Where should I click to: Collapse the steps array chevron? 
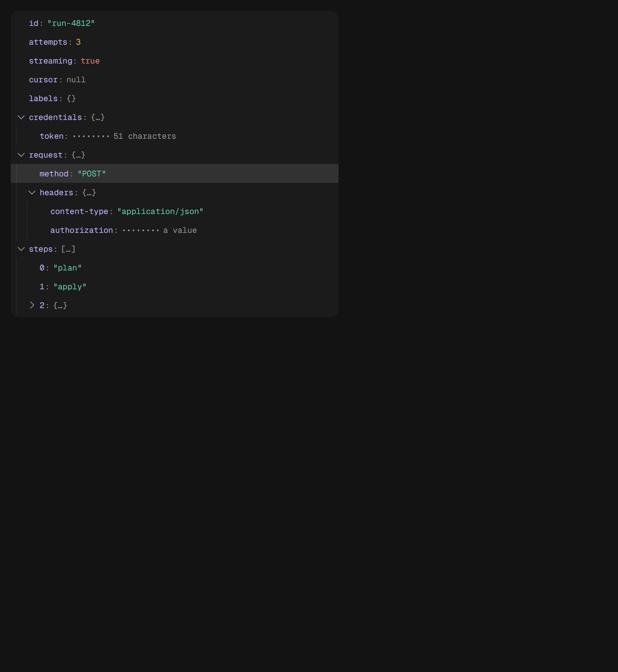[x=21, y=249]
